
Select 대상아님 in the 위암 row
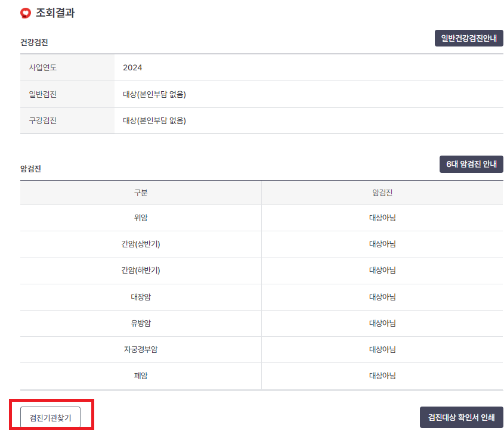point(382,218)
